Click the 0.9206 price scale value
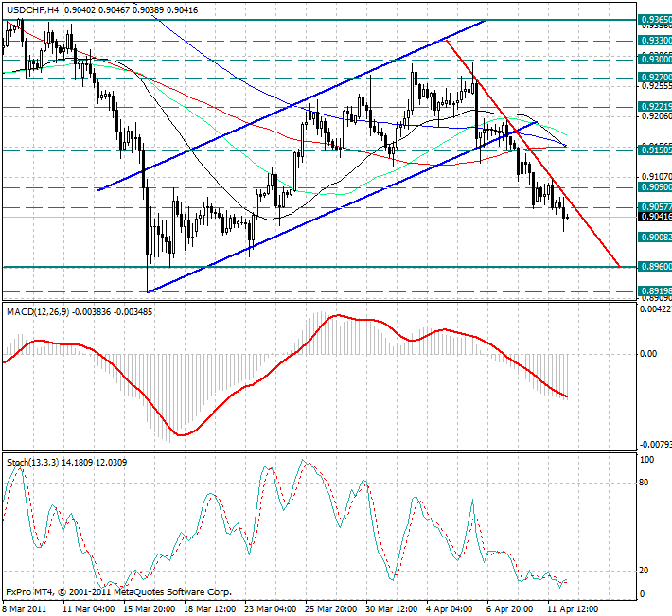Viewport: 672px width, 616px height. point(656,116)
